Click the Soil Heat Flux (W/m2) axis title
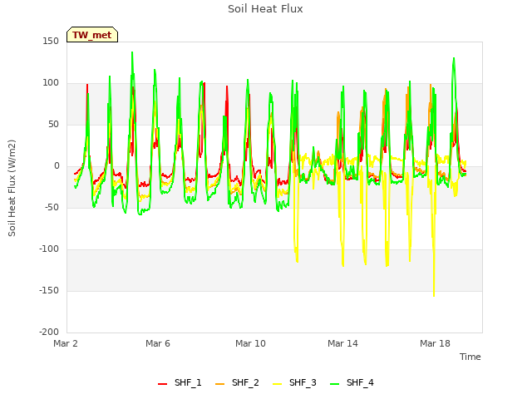The height and width of the screenshot is (399, 532). click(12, 188)
